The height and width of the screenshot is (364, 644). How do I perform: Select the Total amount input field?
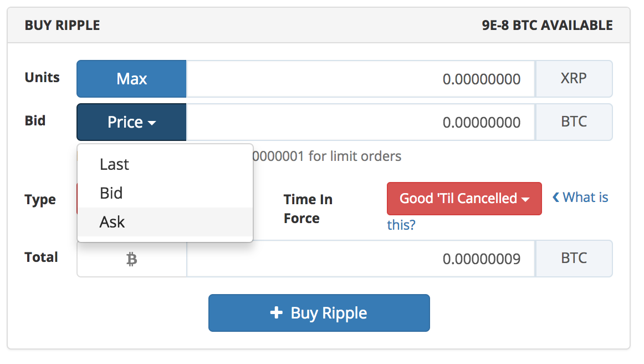pos(360,259)
